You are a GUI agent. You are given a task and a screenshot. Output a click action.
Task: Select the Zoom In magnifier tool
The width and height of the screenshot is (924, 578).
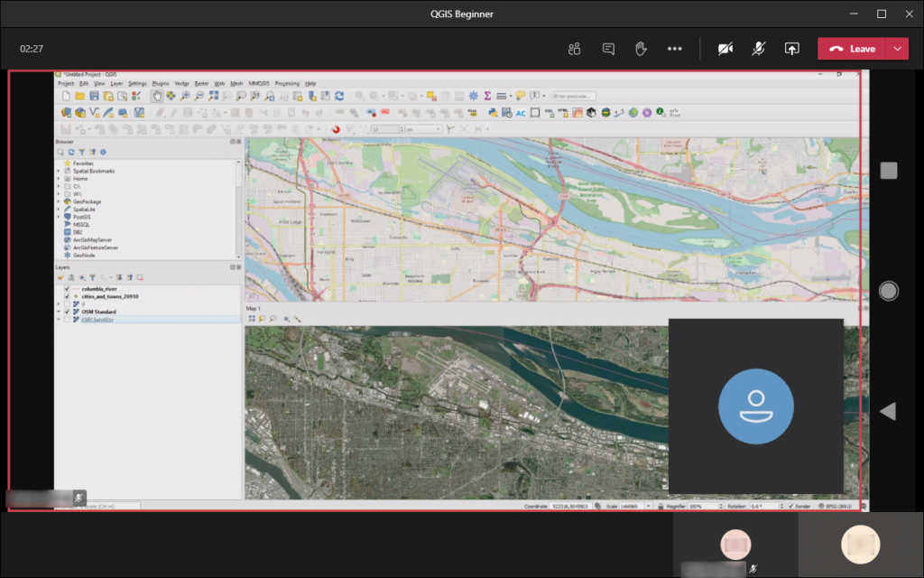coord(185,96)
